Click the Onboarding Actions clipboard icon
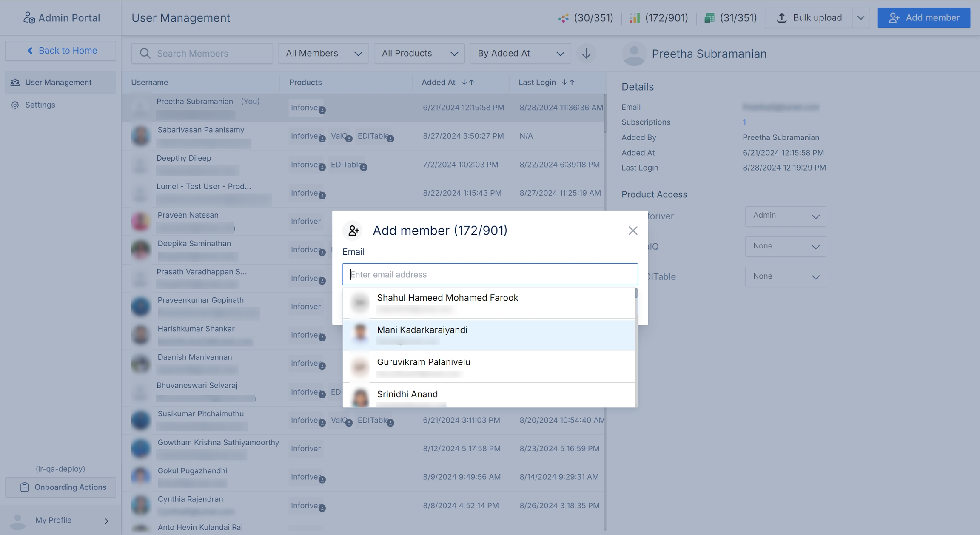 (x=25, y=487)
